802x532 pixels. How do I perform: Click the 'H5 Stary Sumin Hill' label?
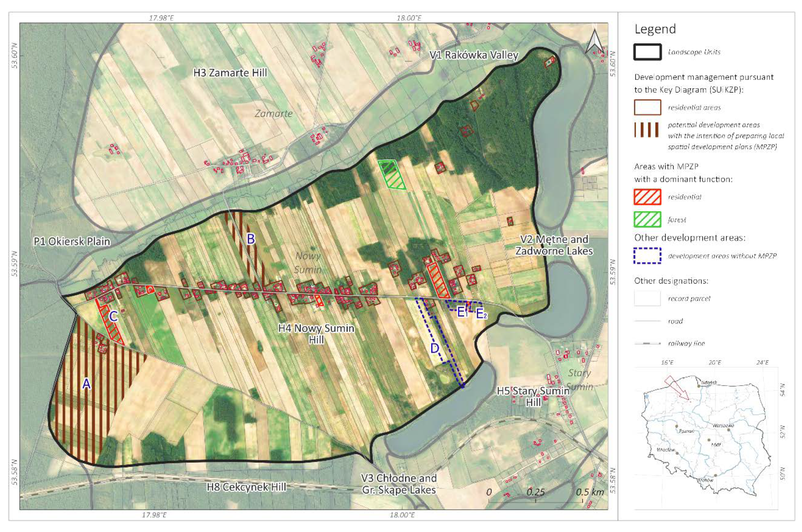tap(533, 397)
